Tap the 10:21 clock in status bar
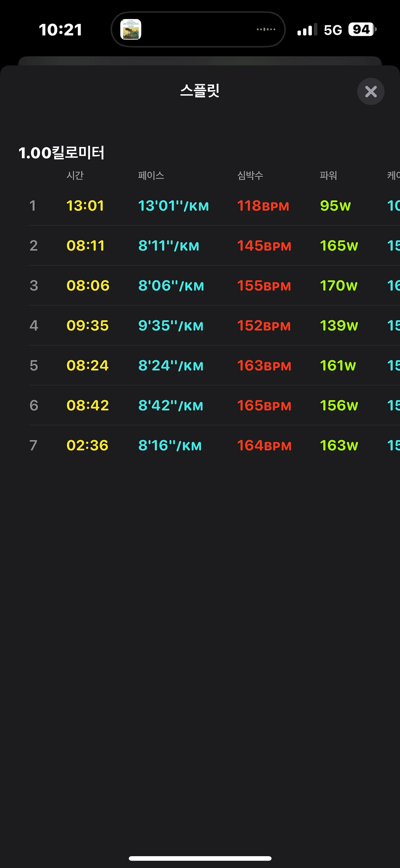This screenshot has height=868, width=400. 60,30
